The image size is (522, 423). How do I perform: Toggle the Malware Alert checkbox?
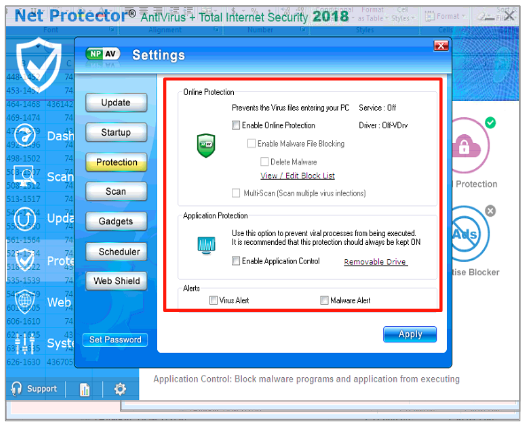pos(324,300)
